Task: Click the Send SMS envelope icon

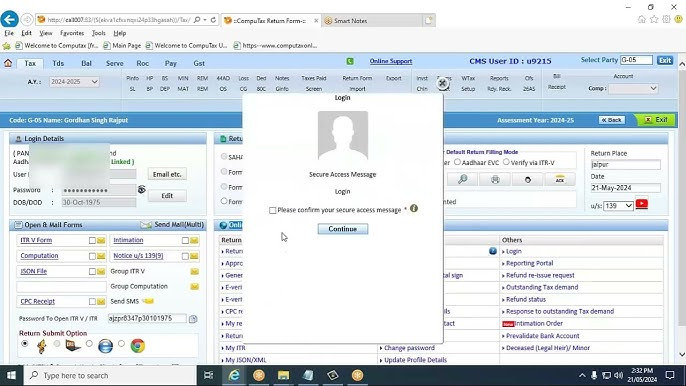Action: point(148,301)
